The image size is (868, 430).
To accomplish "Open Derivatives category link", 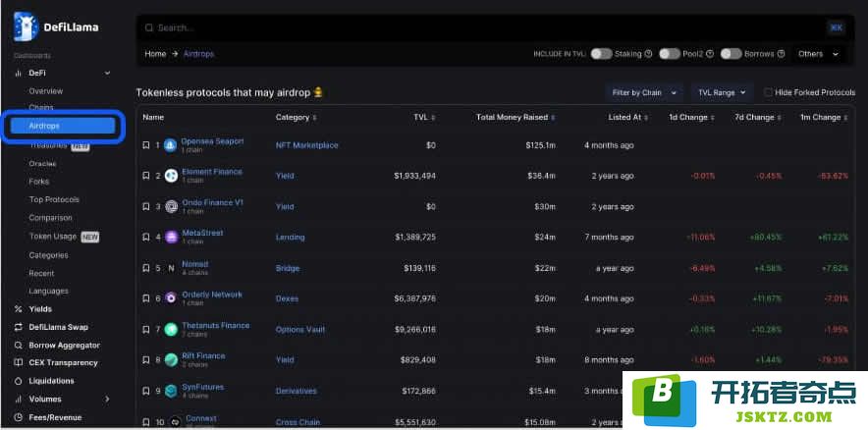I will 297,391.
